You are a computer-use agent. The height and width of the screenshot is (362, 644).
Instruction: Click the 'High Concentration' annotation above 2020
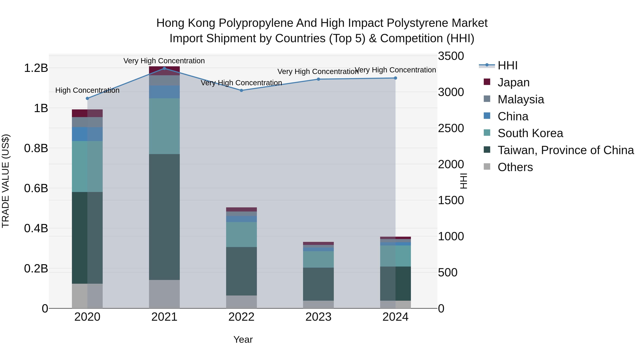pos(87,90)
